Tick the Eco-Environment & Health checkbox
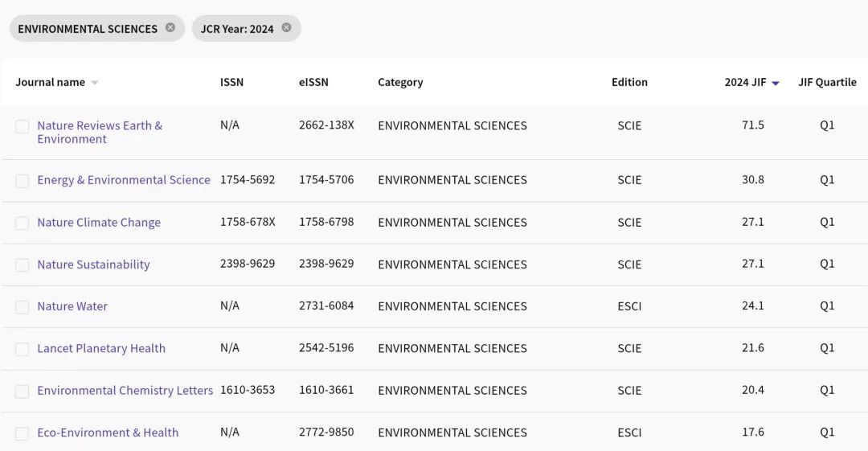868x451 pixels. point(23,433)
